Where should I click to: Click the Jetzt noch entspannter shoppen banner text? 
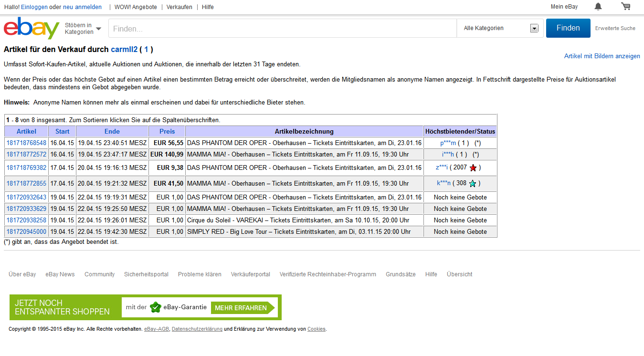point(62,307)
